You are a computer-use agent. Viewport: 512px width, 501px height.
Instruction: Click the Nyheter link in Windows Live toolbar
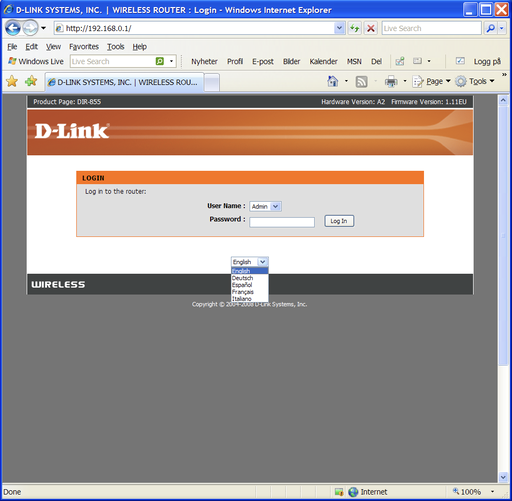click(204, 61)
